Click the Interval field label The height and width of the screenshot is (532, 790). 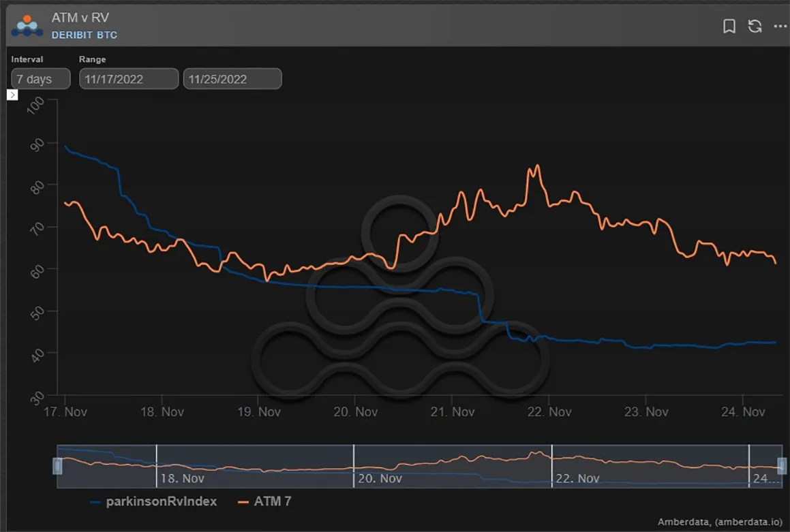[27, 59]
